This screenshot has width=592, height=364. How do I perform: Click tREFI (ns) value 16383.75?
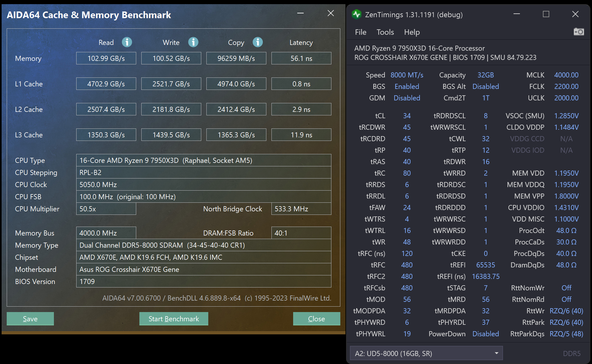coord(485,276)
